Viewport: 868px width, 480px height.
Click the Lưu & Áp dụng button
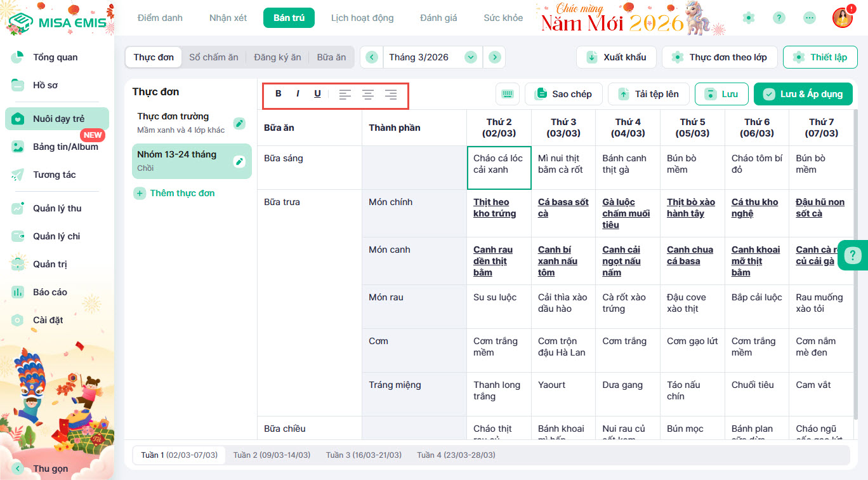(x=803, y=94)
